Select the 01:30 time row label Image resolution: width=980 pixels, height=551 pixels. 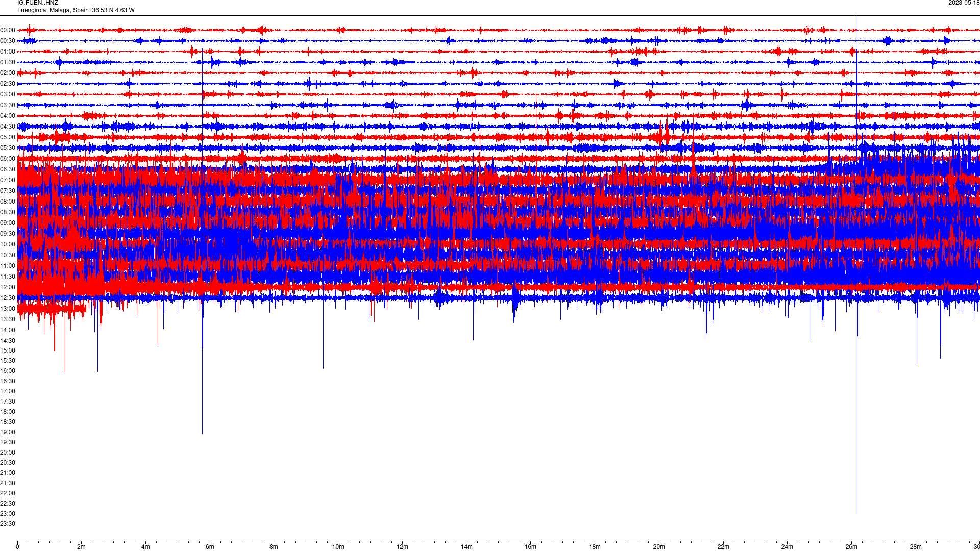[x=8, y=62]
